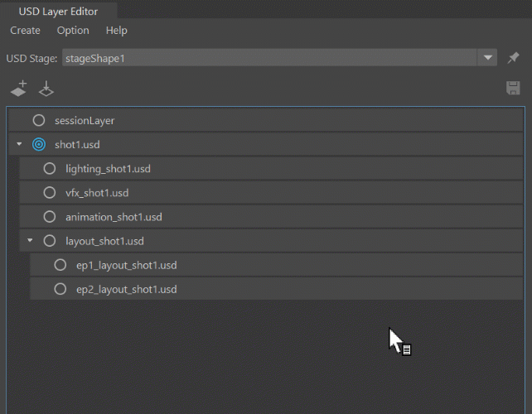This screenshot has width=532, height=414.
Task: Click the shot1.usd target layer radio
Action: click(x=39, y=145)
